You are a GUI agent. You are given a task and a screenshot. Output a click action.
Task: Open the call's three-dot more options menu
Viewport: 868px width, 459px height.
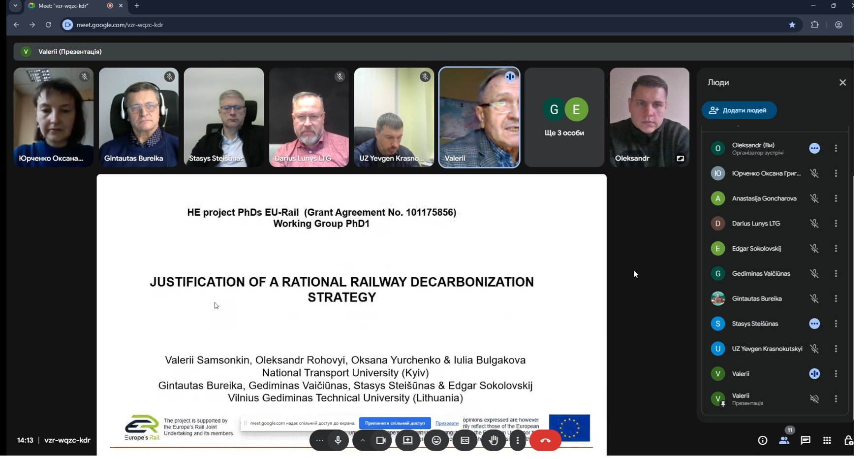[517, 440]
